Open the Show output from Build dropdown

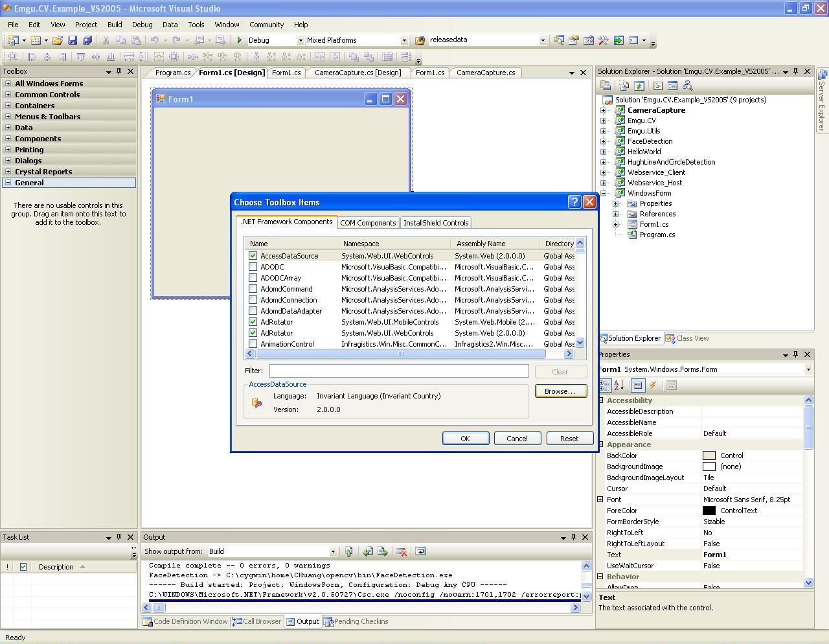[333, 552]
